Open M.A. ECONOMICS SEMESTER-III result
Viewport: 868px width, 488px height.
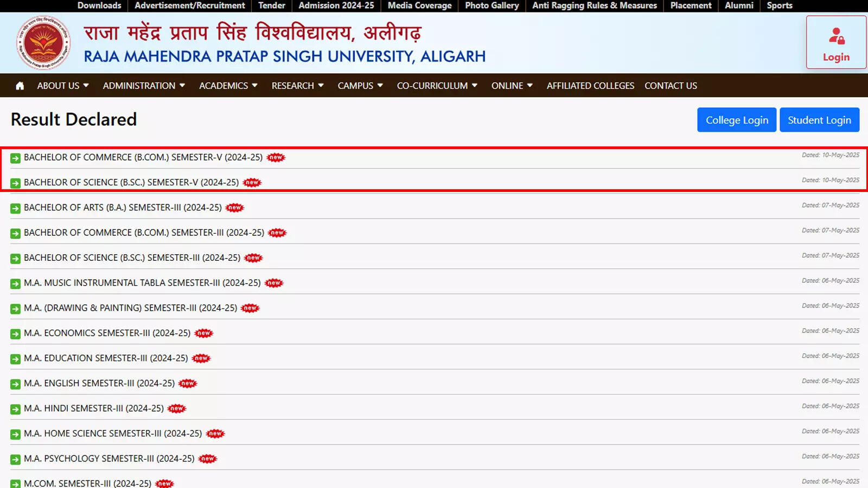(107, 333)
